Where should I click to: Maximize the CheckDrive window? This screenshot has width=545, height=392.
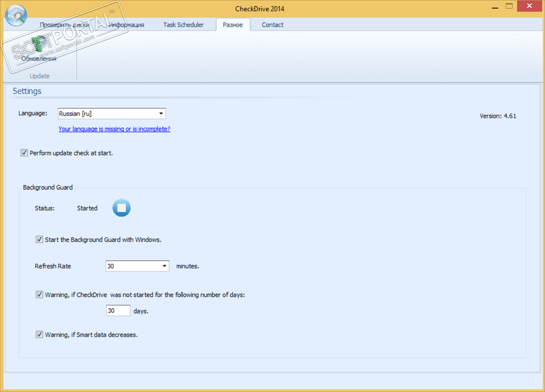pyautogui.click(x=509, y=6)
